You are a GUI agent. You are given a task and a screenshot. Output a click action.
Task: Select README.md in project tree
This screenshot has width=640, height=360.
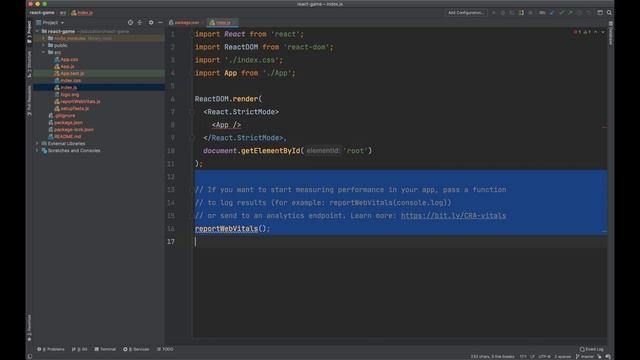click(67, 137)
